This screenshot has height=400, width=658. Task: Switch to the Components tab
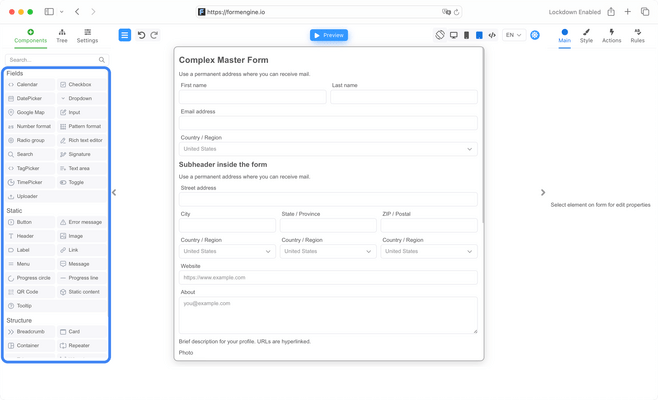pyautogui.click(x=31, y=36)
